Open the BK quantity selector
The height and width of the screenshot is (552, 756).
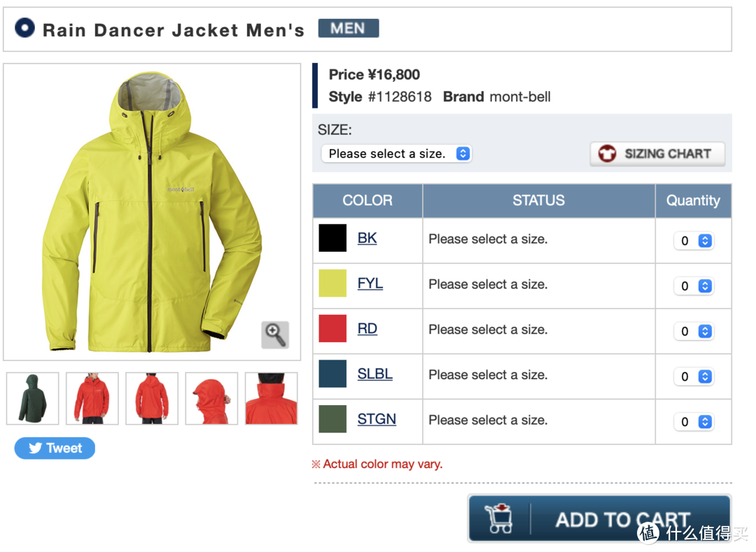[x=693, y=241]
